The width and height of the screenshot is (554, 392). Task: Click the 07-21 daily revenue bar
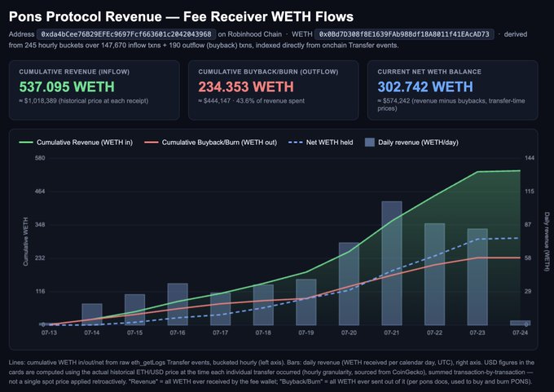tap(392, 263)
